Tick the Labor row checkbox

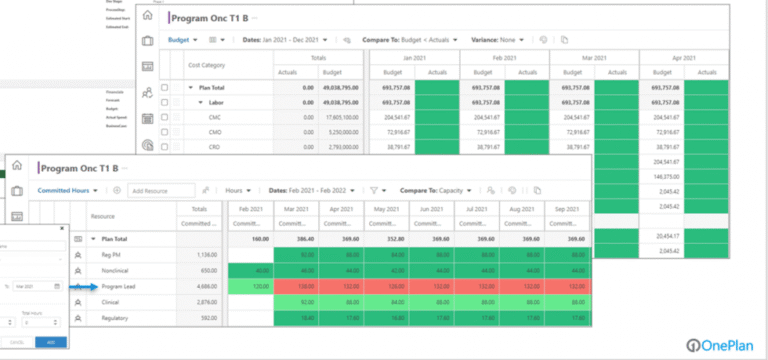(165, 102)
